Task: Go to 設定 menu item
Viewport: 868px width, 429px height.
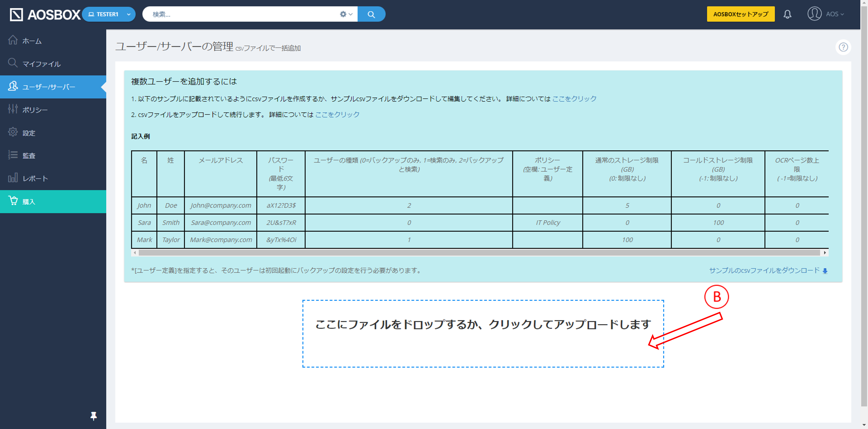Action: (29, 133)
